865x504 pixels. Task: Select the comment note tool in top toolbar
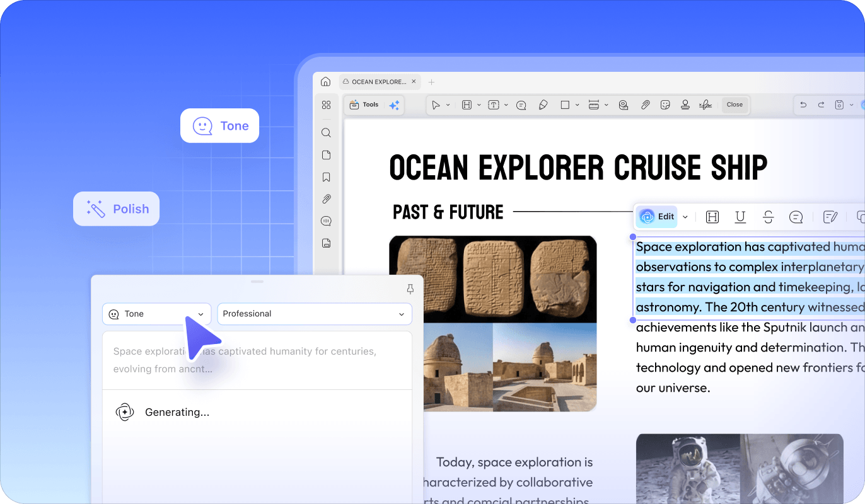pos(521,105)
